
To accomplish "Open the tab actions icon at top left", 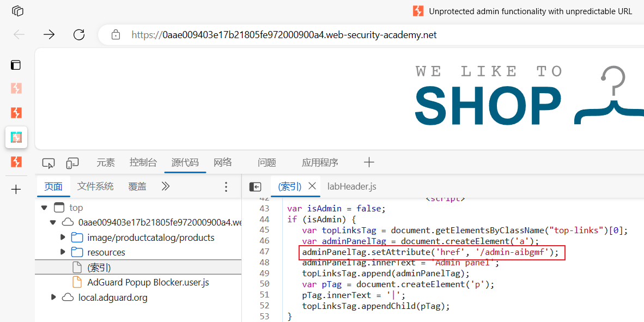I will click(17, 11).
